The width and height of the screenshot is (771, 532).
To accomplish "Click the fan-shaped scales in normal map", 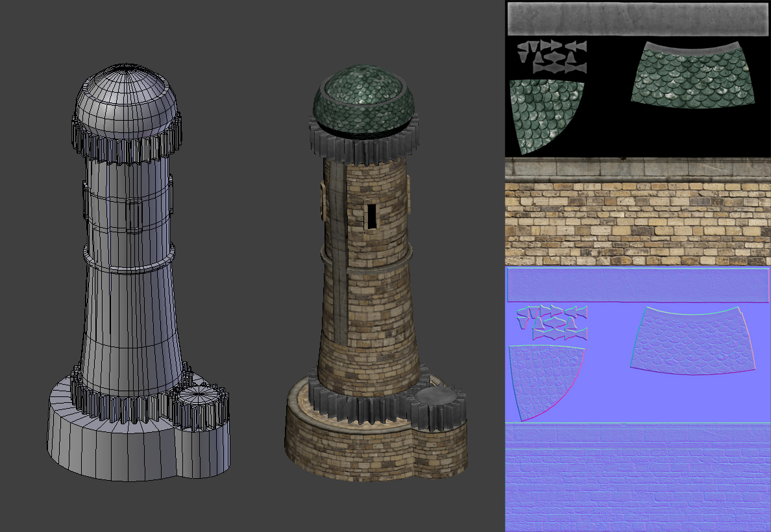I will (x=694, y=342).
